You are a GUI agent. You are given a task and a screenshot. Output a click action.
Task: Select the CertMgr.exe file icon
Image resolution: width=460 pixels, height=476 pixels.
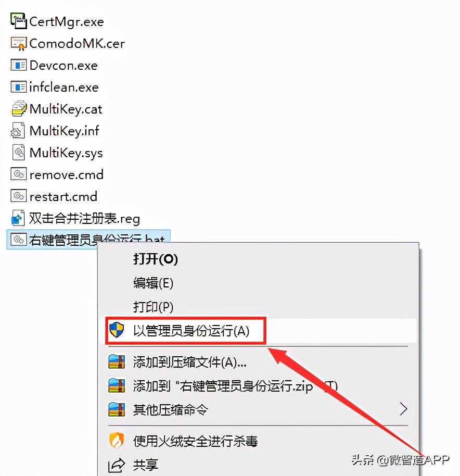click(x=19, y=21)
